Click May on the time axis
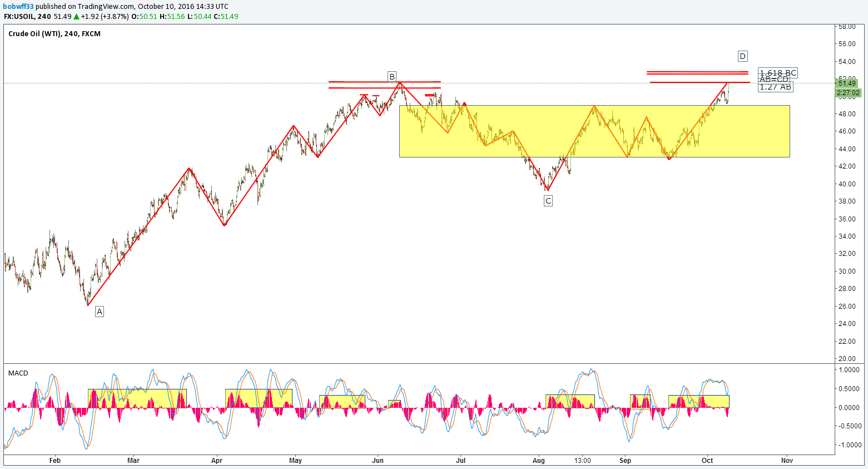 point(295,461)
